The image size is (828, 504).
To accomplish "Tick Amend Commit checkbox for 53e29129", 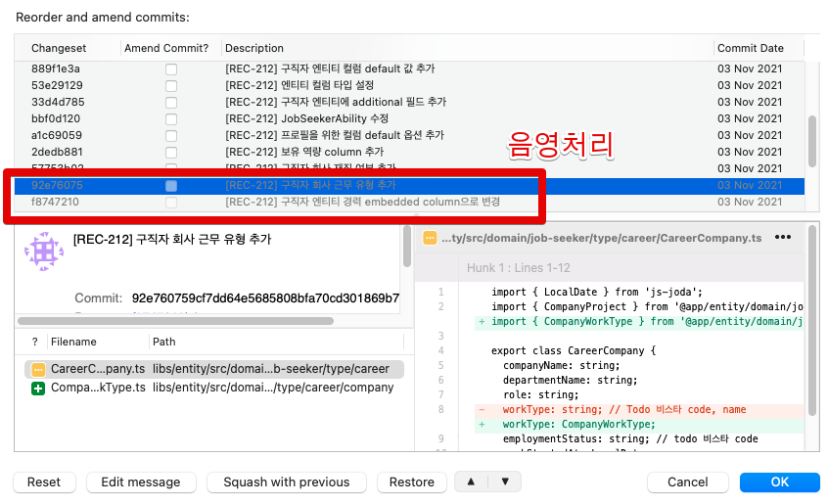I will pos(171,86).
